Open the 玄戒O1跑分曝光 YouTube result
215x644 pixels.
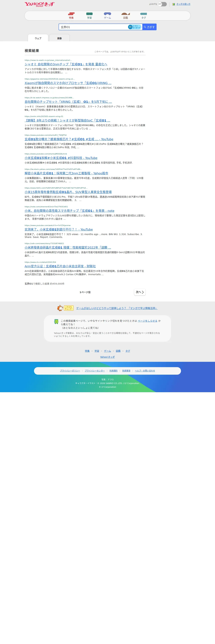69,139
